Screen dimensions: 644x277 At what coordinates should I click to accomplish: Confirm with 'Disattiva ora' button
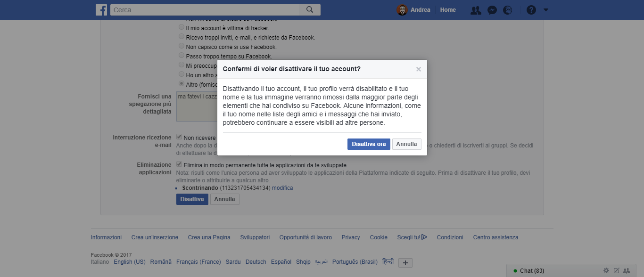point(369,144)
